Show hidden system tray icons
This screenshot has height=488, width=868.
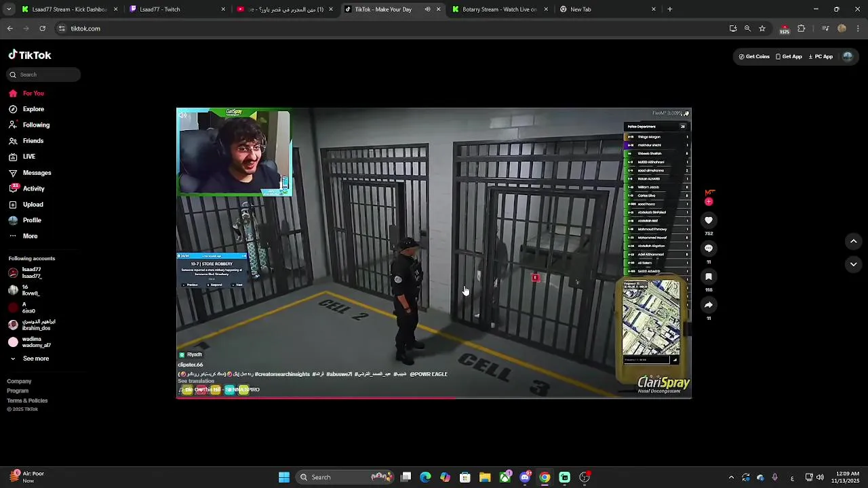coord(731,477)
